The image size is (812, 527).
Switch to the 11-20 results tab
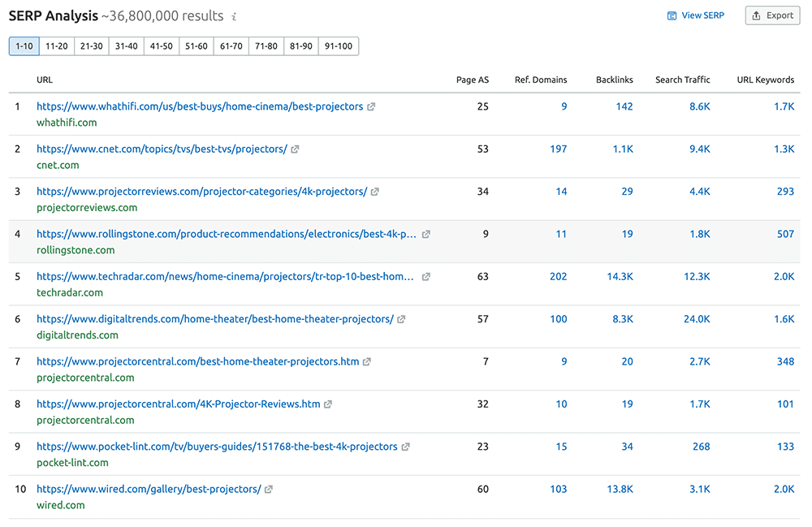point(57,46)
